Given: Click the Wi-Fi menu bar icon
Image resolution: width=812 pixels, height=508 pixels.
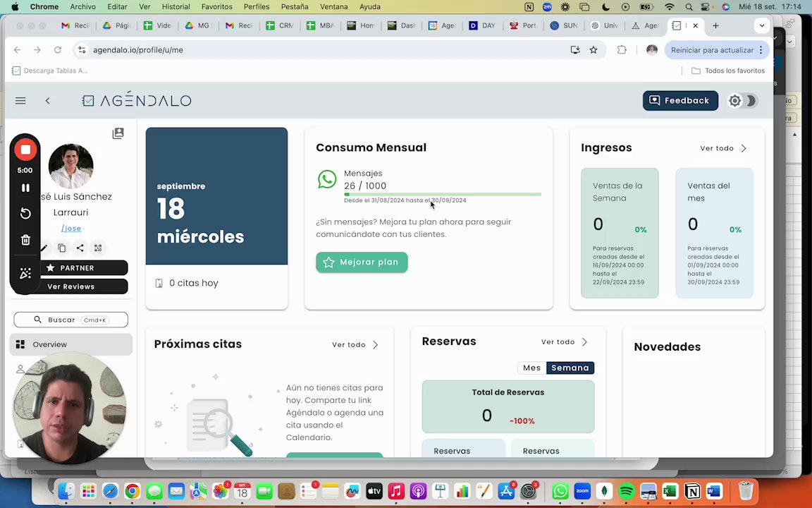Looking at the screenshot, I should 670,7.
